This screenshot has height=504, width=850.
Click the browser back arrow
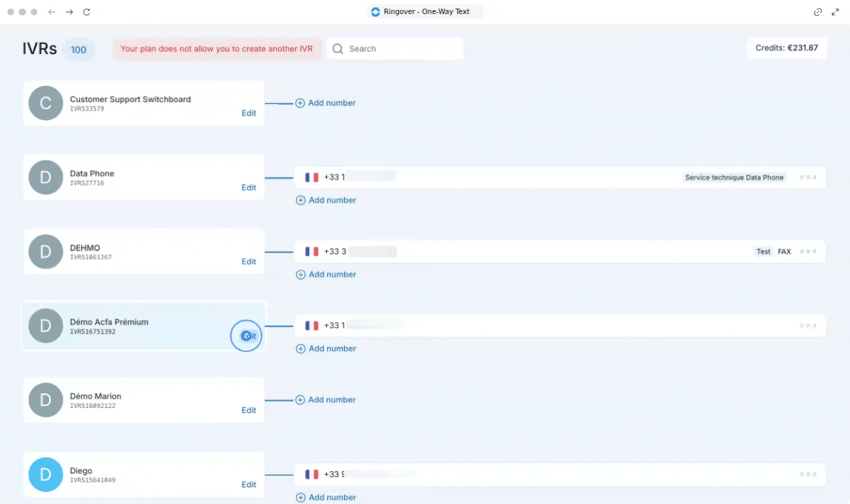pyautogui.click(x=52, y=12)
